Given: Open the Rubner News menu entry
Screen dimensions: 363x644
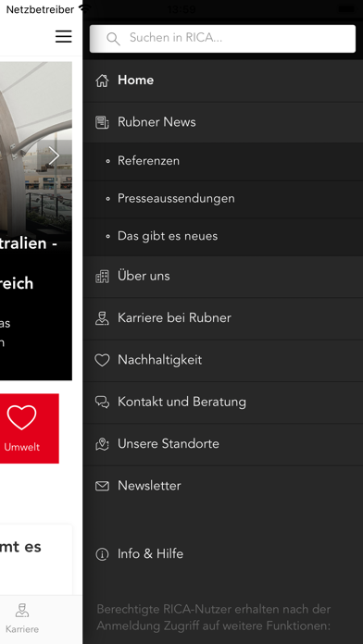Looking at the screenshot, I should pyautogui.click(x=223, y=122).
